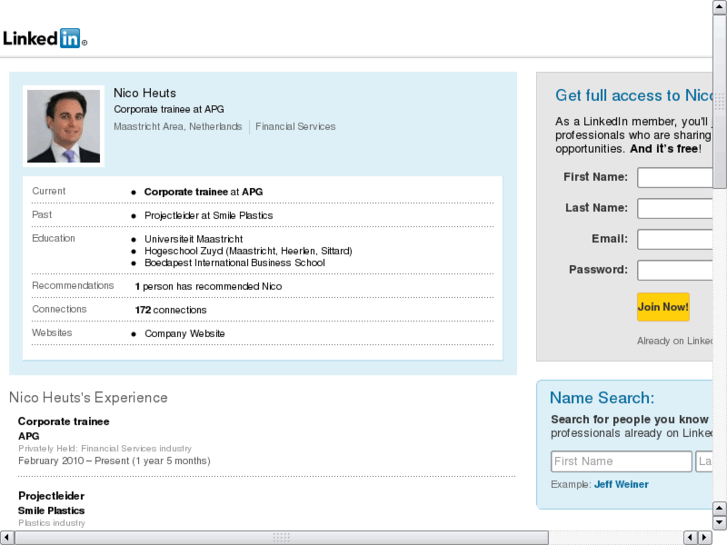Click the Name Search First Name box
Screen dimensions: 727x545
(621, 462)
